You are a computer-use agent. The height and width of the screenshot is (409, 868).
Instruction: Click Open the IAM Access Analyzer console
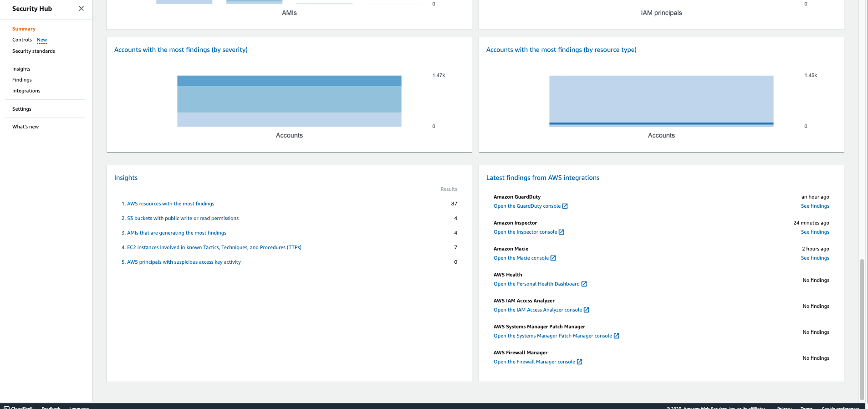(538, 310)
